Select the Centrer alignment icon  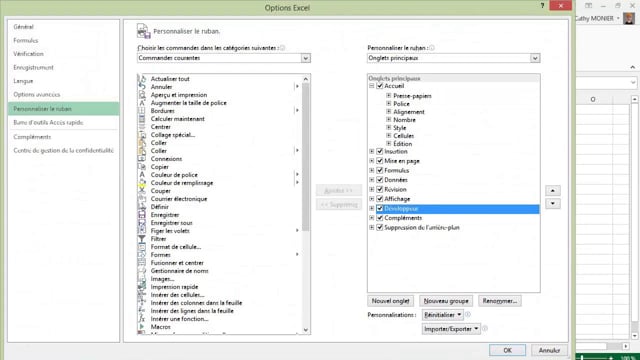142,127
